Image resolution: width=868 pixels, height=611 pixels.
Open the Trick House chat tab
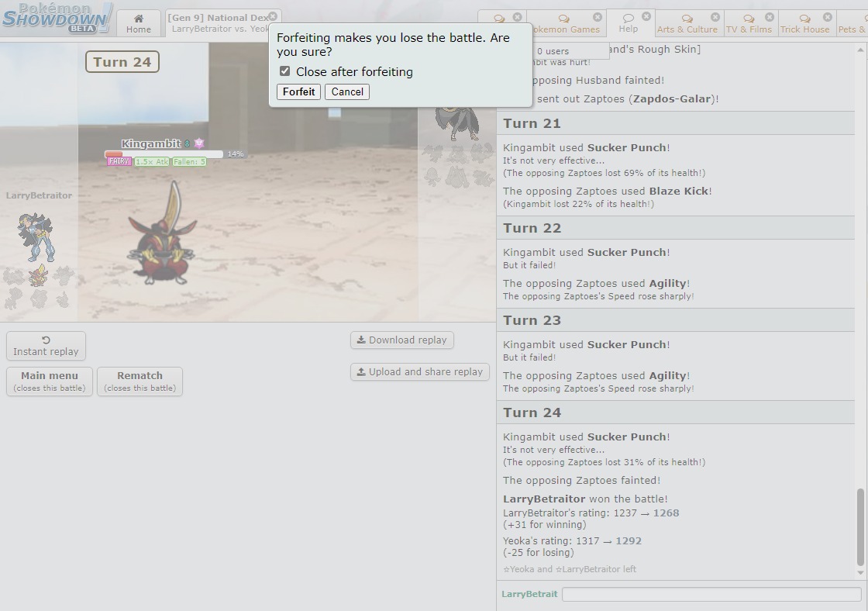804,23
